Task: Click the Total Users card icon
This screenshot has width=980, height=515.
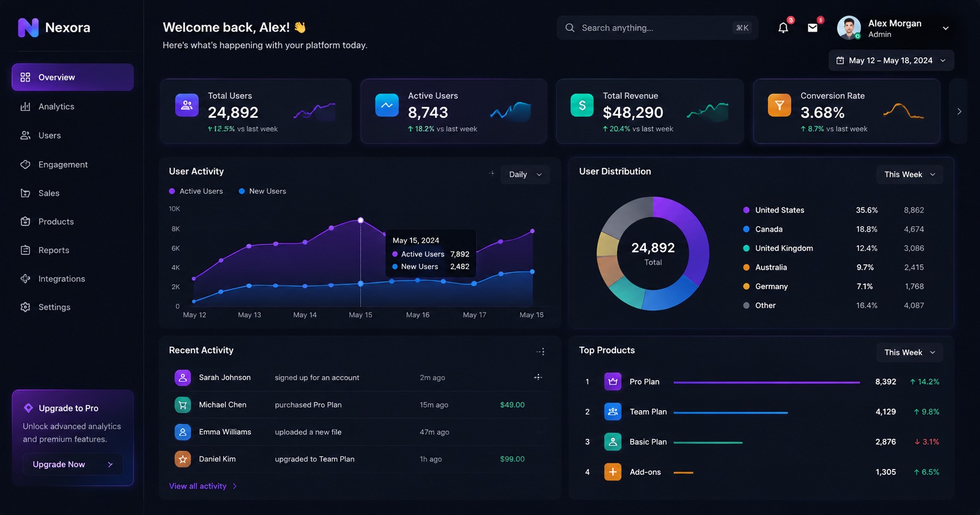Action: pyautogui.click(x=187, y=105)
